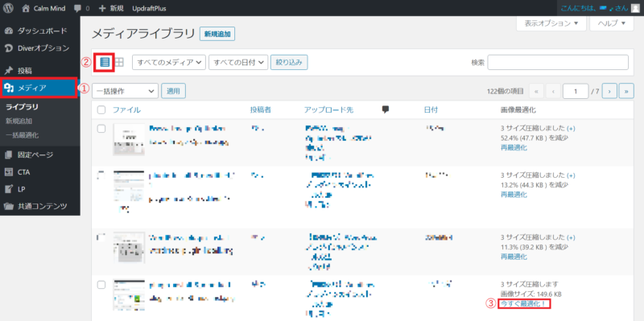Open thumbnail of the 52.4% reduction row
This screenshot has width=644, height=321.
pos(129,140)
